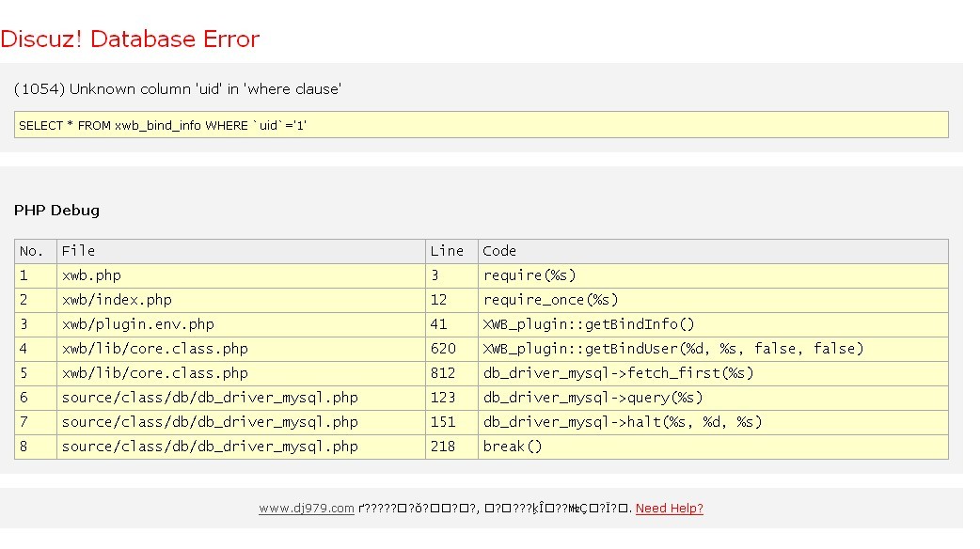Select the xwb.php file cell
The width and height of the screenshot is (980, 549).
(242, 275)
